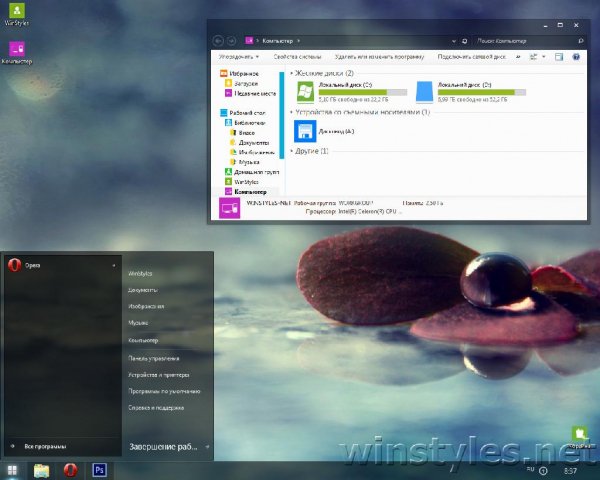Click the address bar Компьютер breadcrumb
This screenshot has height=480, width=600.
tap(277, 41)
